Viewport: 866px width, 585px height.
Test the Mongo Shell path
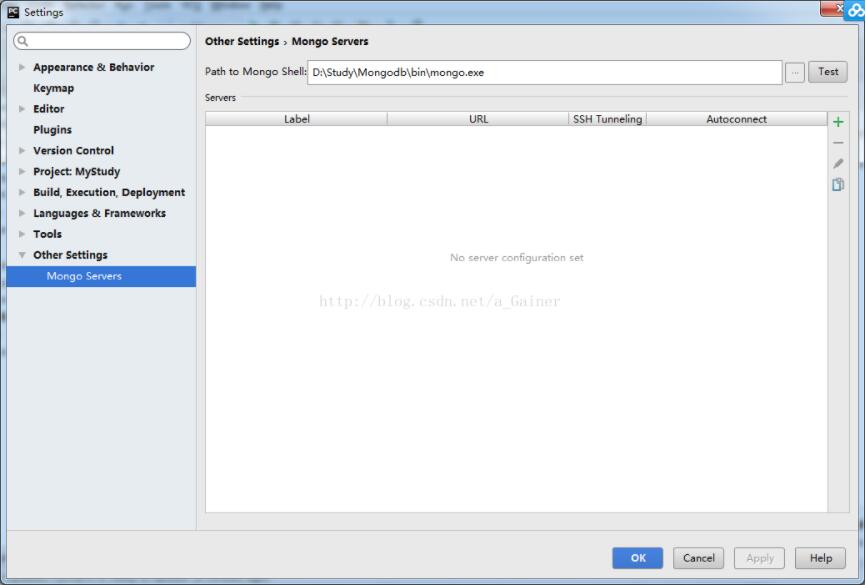coord(827,72)
